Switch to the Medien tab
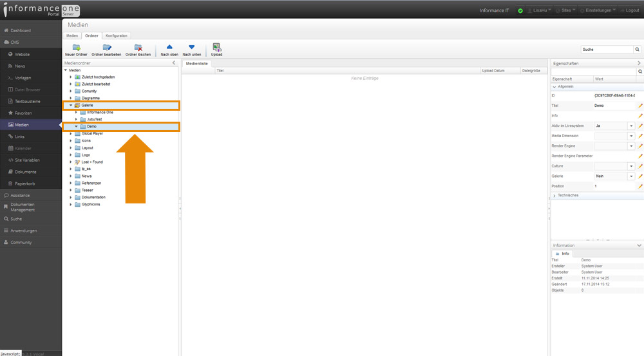 pyautogui.click(x=72, y=35)
